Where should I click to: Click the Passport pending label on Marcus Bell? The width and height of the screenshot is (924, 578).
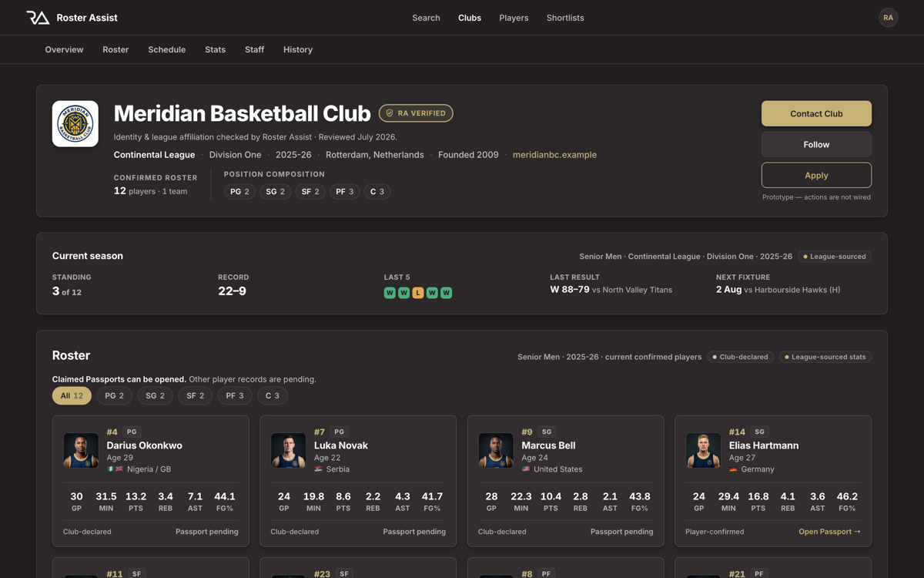pos(621,532)
